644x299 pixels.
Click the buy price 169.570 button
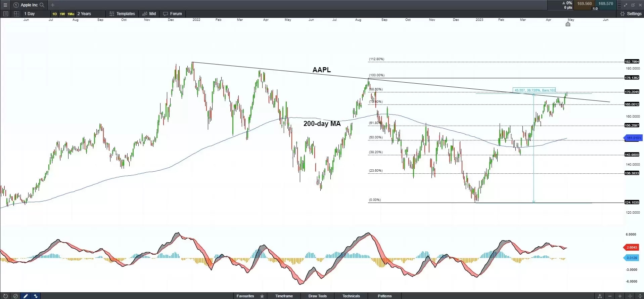606,4
